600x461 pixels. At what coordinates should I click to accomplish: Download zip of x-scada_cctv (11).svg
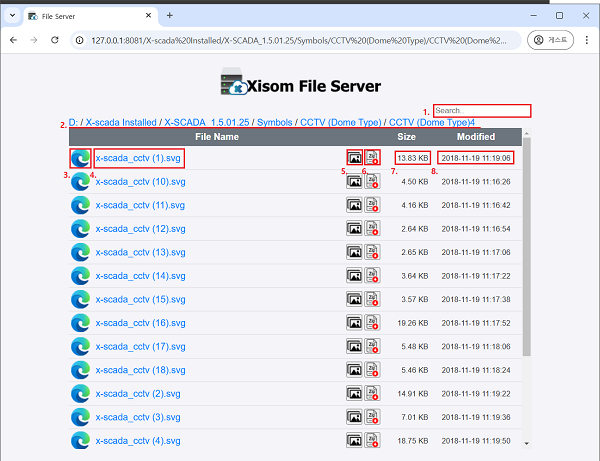(x=372, y=205)
